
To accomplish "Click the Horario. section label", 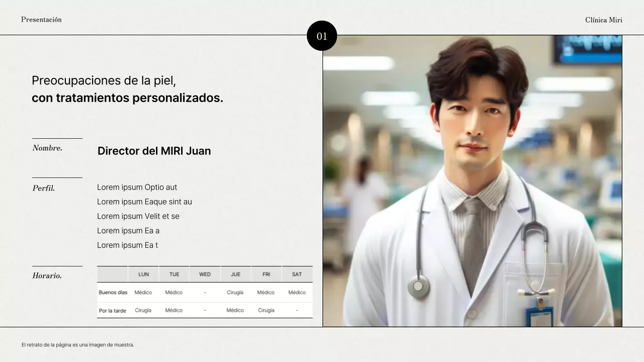I will (x=47, y=276).
